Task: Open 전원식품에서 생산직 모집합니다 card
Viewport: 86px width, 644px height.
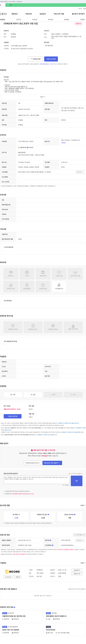Action: tap(65, 616)
